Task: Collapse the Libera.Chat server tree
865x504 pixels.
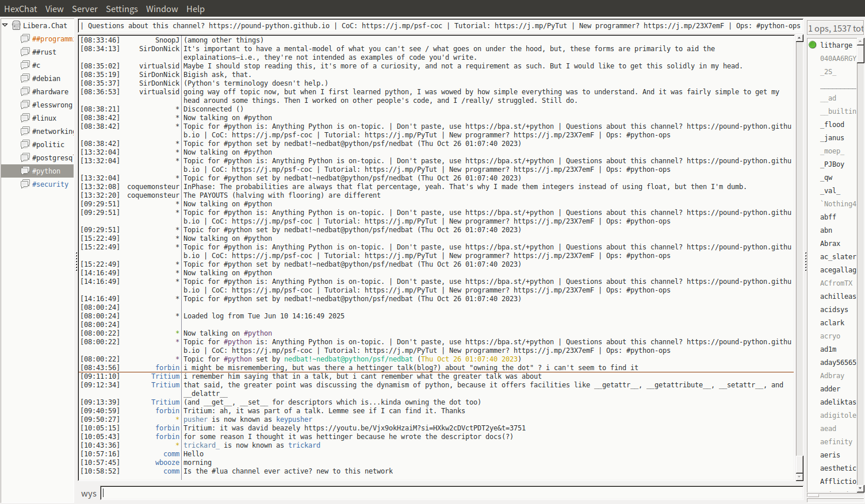Action: point(5,25)
